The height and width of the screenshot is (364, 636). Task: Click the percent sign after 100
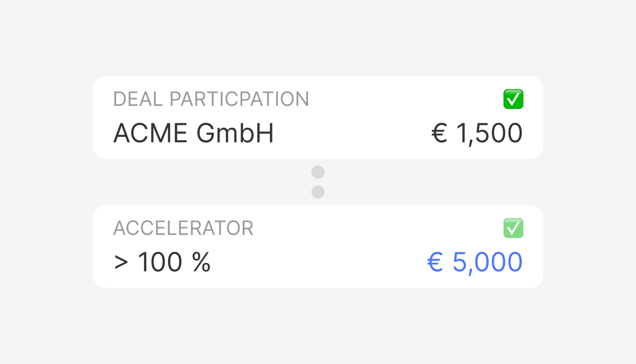[x=201, y=262]
